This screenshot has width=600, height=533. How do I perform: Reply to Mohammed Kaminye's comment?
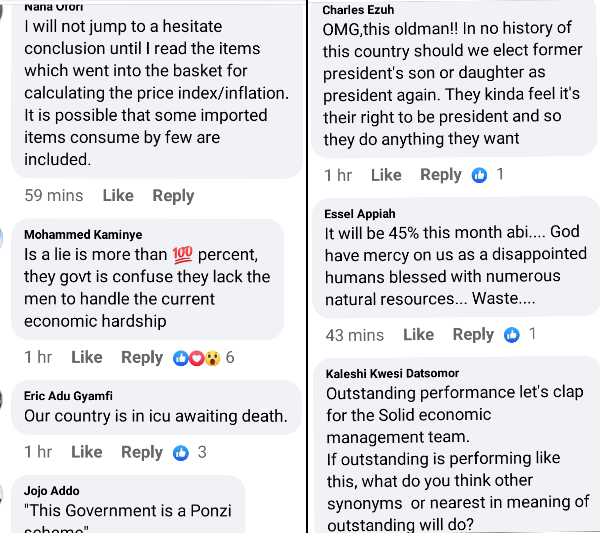point(142,358)
